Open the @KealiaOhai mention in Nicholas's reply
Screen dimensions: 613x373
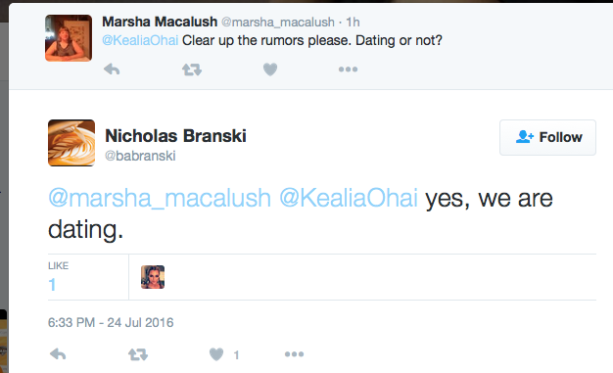click(x=348, y=198)
